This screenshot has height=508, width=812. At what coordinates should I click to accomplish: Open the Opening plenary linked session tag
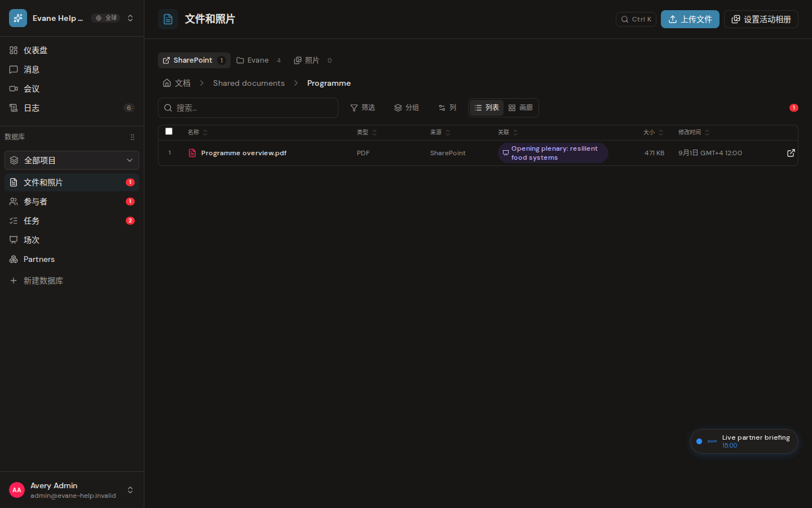click(x=553, y=153)
